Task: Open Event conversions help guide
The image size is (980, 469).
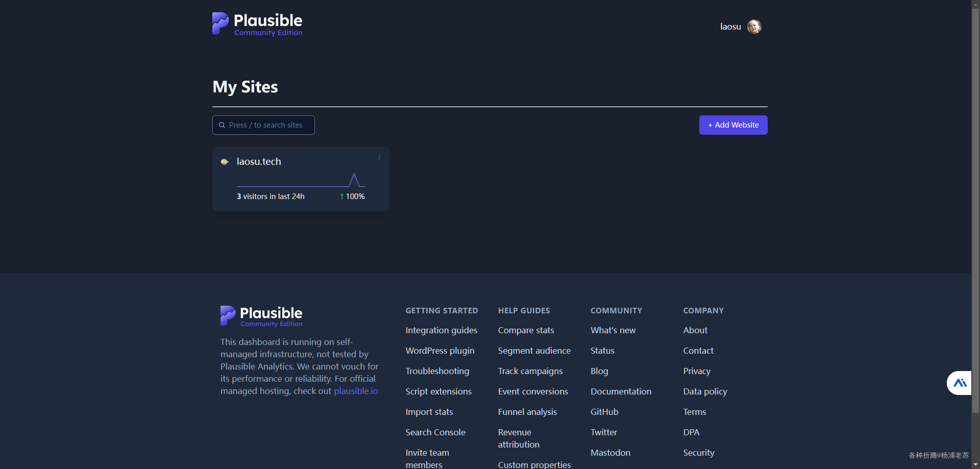Action: (x=533, y=391)
